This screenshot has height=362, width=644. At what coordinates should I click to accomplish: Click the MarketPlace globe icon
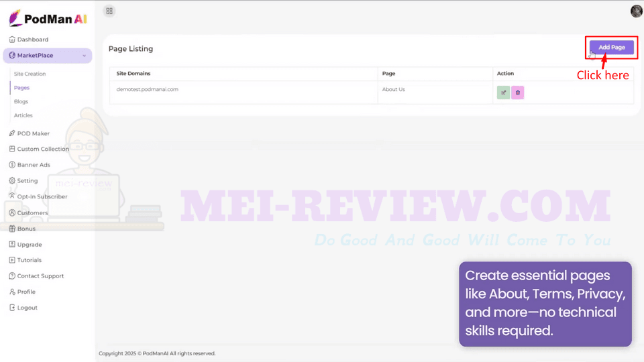pos(12,56)
